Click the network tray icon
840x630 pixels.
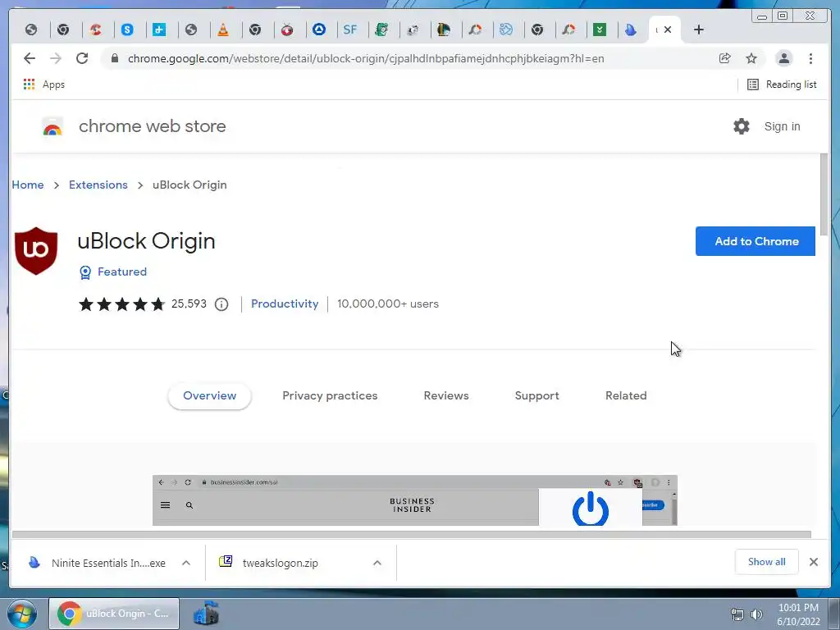click(737, 614)
